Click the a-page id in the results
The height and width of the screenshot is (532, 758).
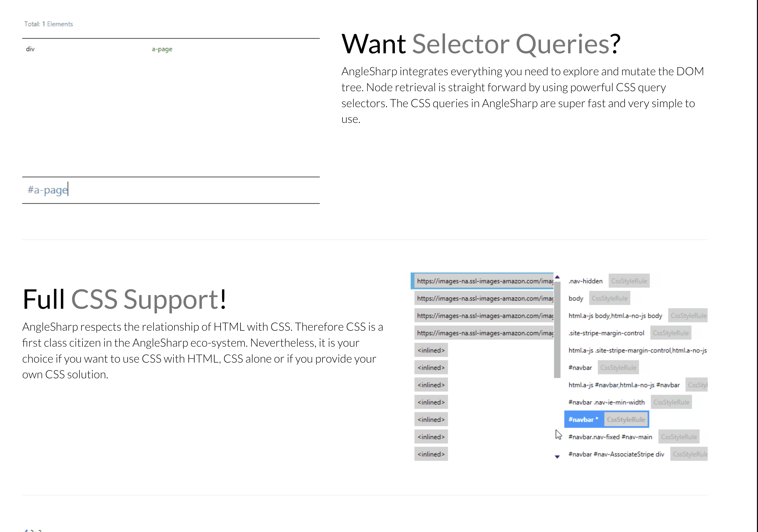162,49
